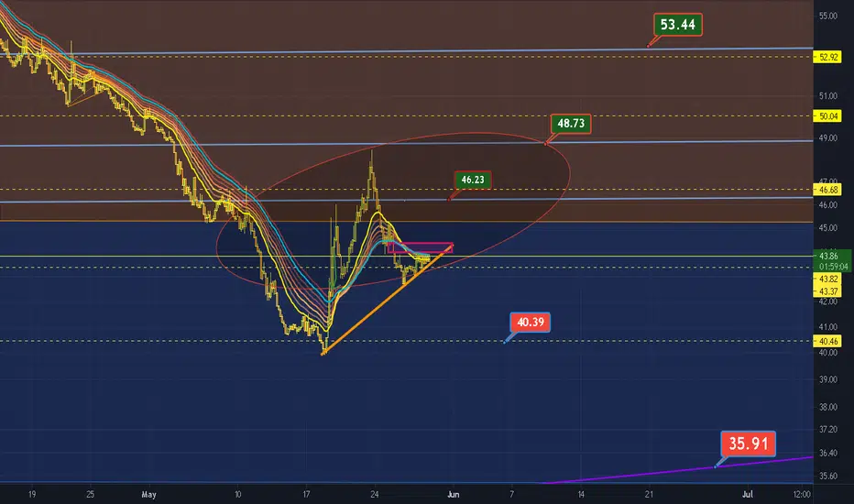Viewport: 854px width, 504px height.
Task: Click the yellow 43.37 price axis label
Action: [x=827, y=291]
